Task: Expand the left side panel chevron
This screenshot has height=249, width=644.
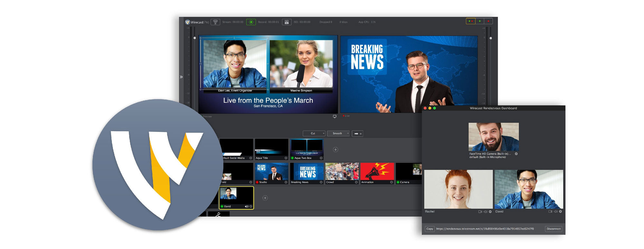Action: pyautogui.click(x=181, y=77)
